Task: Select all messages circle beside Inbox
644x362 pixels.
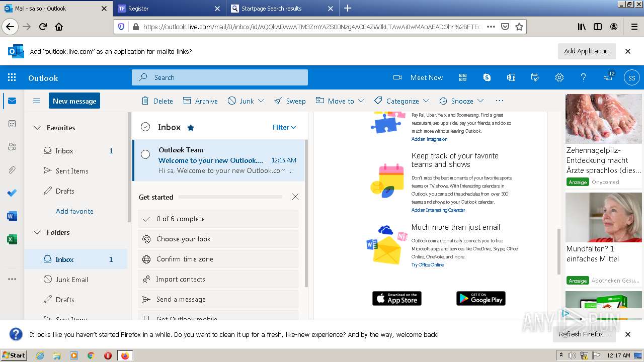Action: 145,127
